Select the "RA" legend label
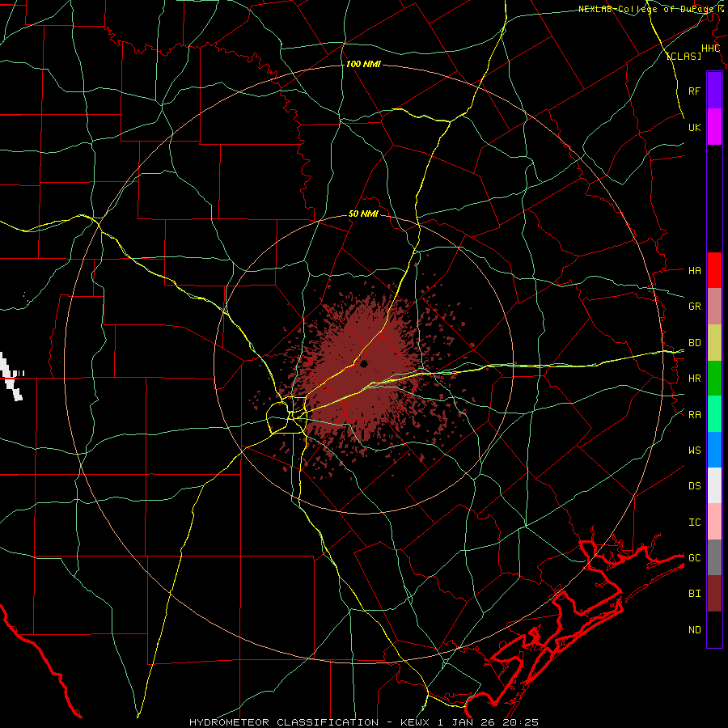The height and width of the screenshot is (728, 728). [x=694, y=414]
